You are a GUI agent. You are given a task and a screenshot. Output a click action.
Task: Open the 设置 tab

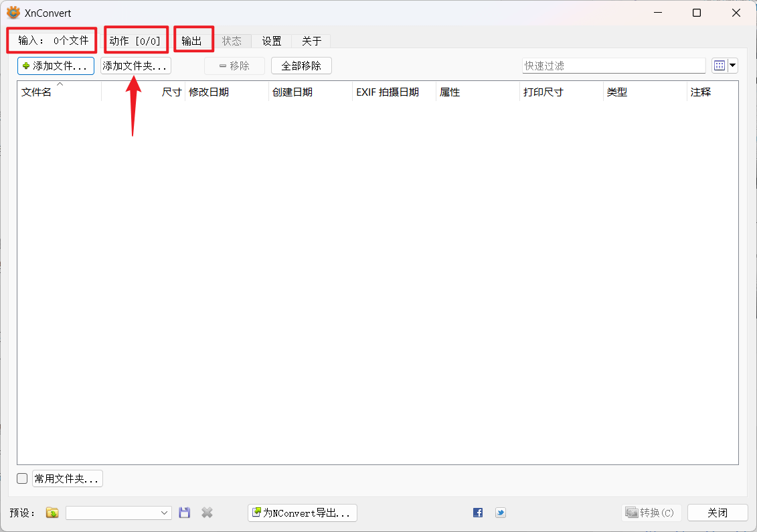click(272, 41)
